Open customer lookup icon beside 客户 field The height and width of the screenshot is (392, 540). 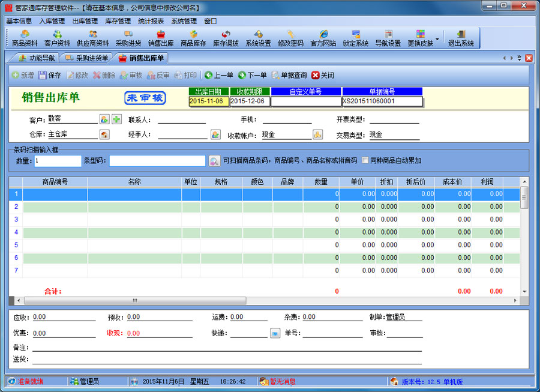coord(104,119)
